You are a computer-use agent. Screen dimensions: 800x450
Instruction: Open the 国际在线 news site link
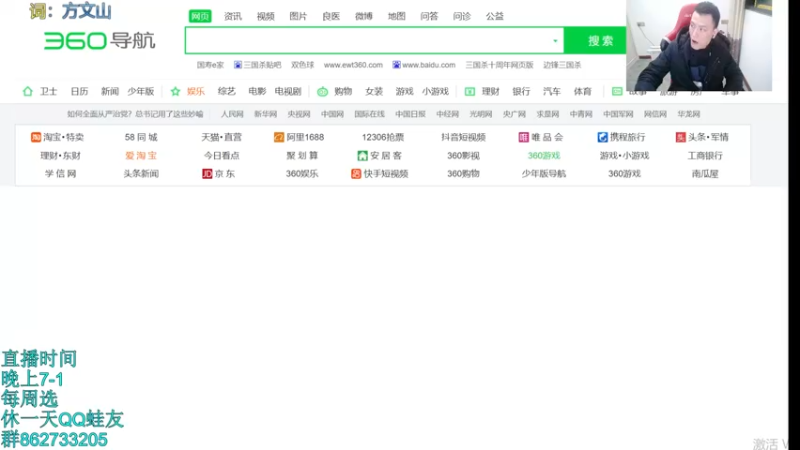369,114
